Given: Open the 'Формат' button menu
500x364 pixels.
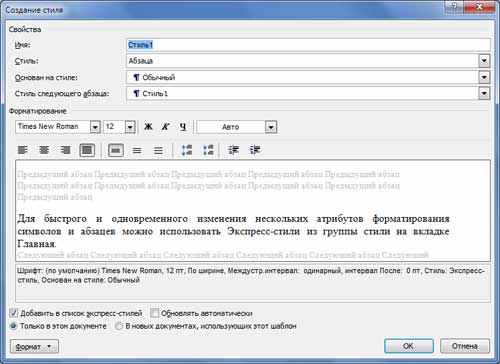Looking at the screenshot, I should point(34,347).
